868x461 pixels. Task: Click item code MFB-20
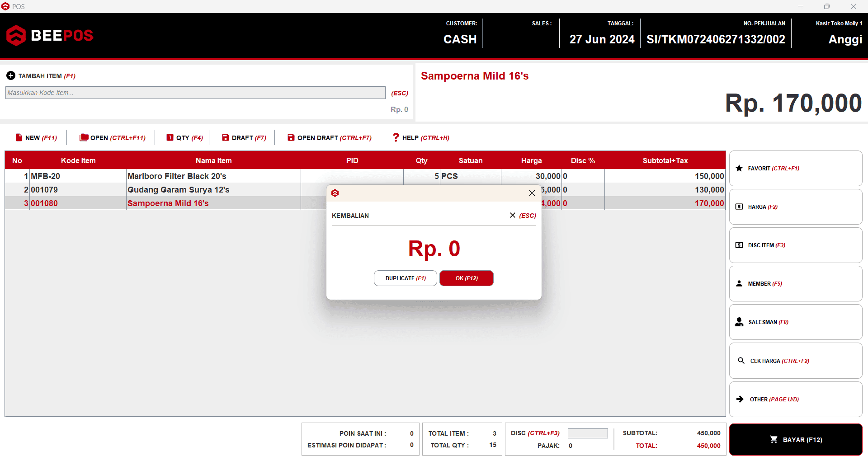(45, 176)
